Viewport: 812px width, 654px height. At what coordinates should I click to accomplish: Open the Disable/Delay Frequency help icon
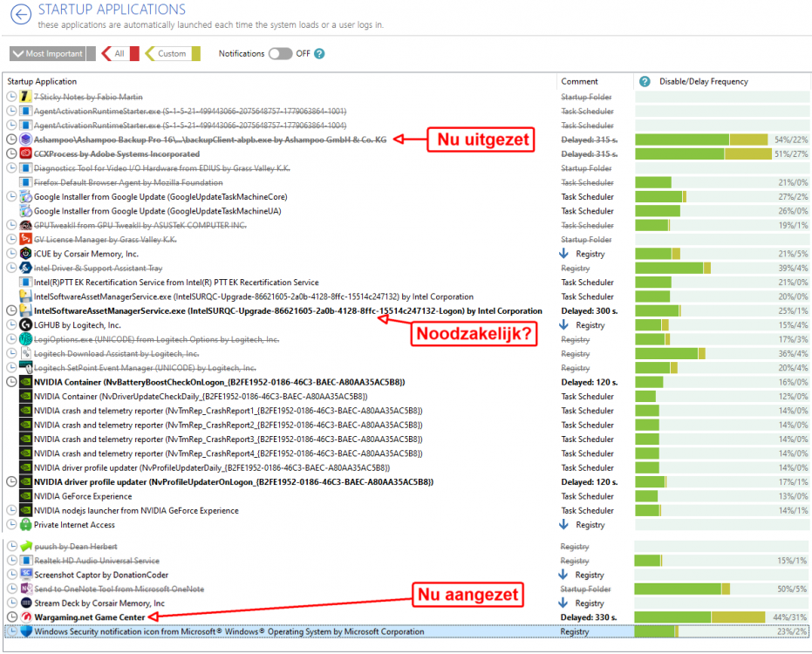[645, 81]
